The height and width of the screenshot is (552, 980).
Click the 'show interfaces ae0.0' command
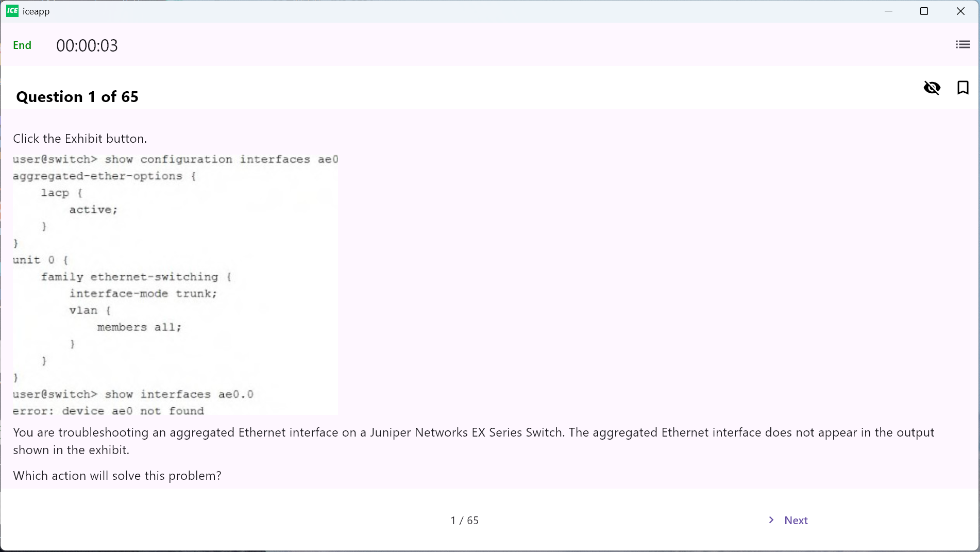(x=133, y=394)
